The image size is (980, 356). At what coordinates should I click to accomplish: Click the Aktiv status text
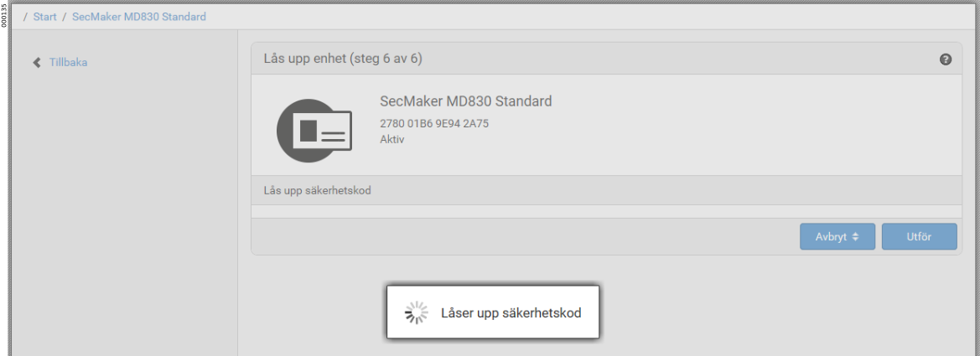coord(391,139)
